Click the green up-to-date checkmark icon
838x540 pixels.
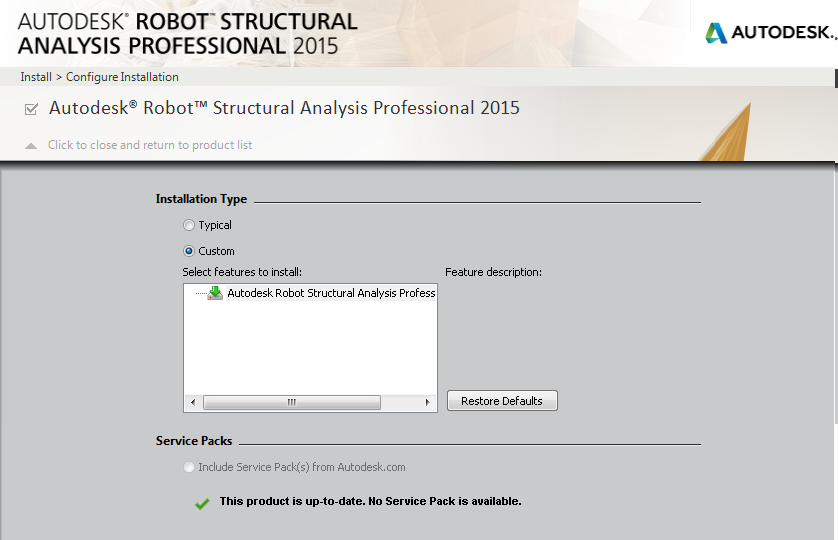(x=202, y=503)
